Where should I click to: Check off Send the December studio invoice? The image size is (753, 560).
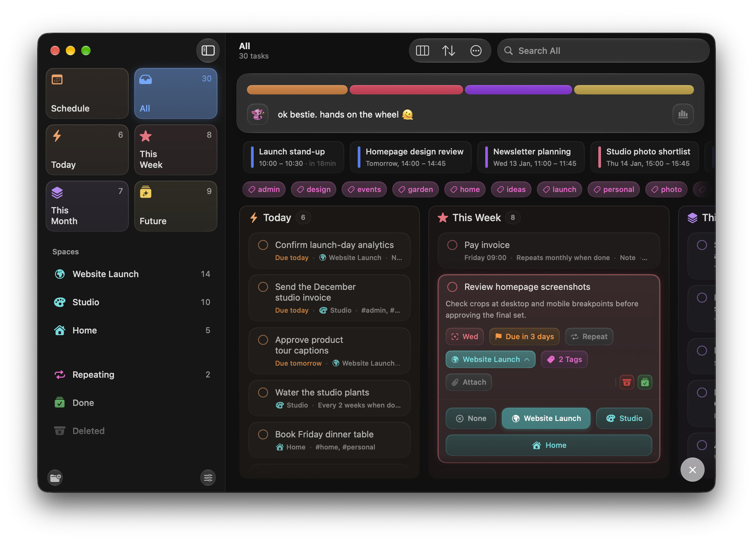click(263, 287)
